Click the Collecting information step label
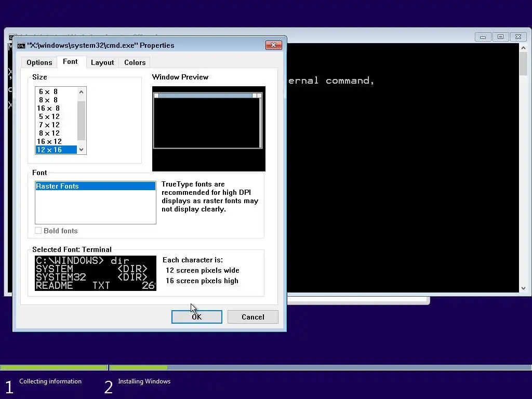The height and width of the screenshot is (399, 532). click(50, 381)
